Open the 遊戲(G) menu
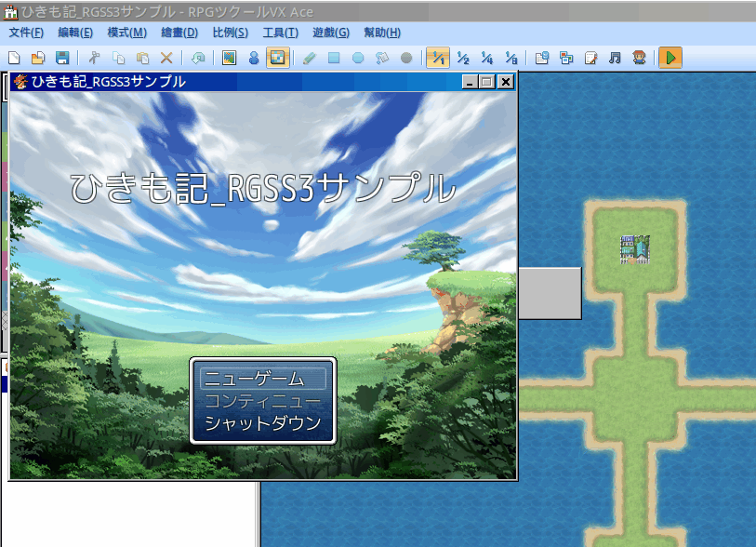Image resolution: width=756 pixels, height=547 pixels. [331, 33]
